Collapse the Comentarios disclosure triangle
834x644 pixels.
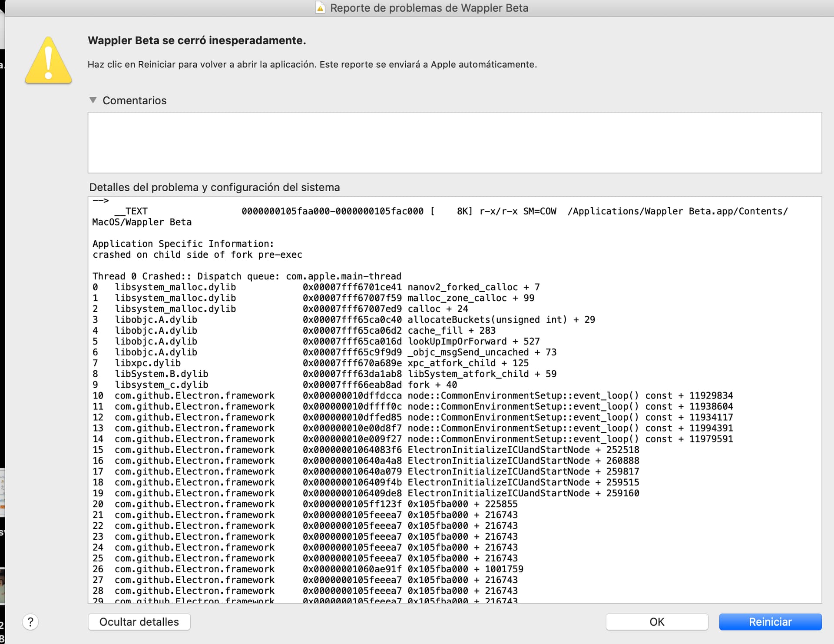[x=93, y=100]
